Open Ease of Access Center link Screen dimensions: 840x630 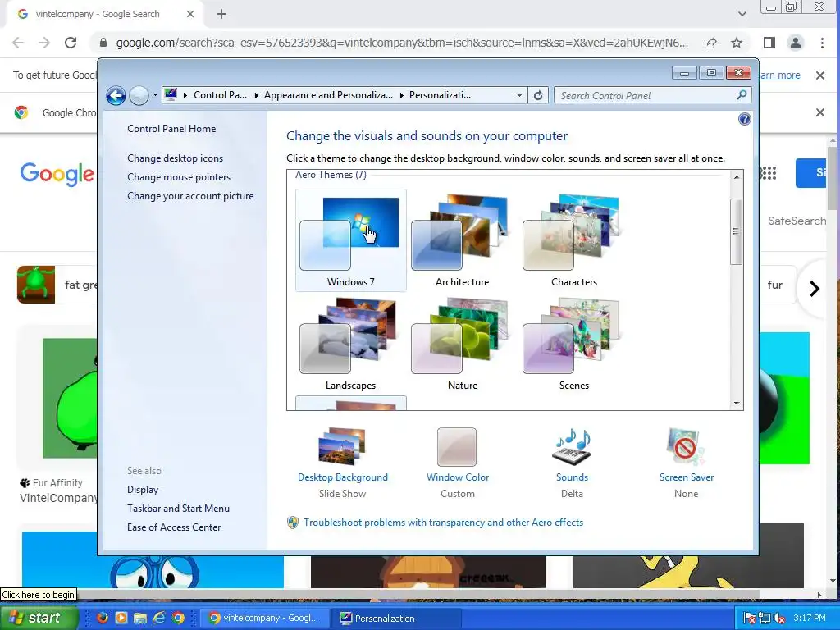tap(174, 527)
